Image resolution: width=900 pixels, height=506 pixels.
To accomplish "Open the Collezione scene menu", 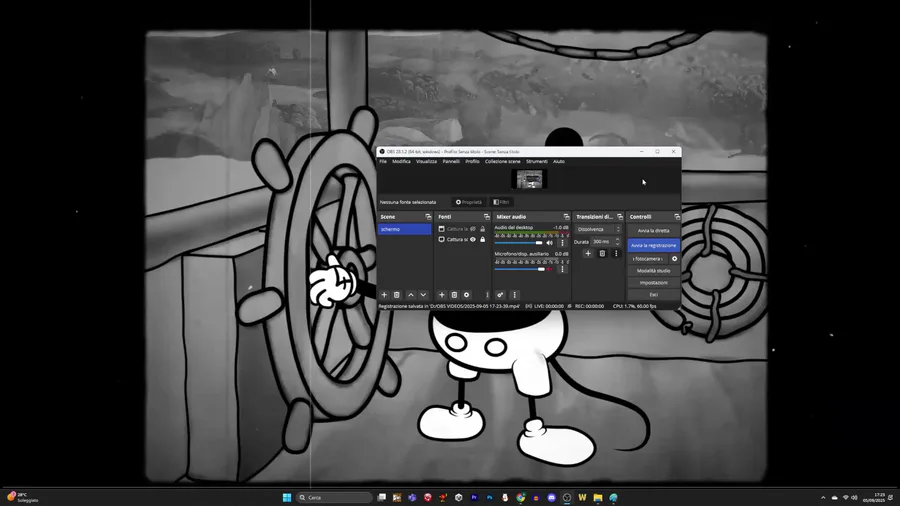I will (503, 162).
